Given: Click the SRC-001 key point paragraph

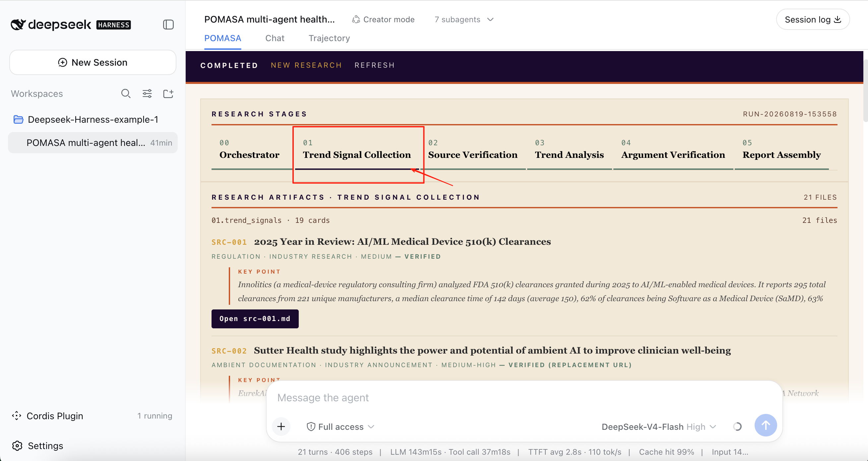Looking at the screenshot, I should coord(532,291).
